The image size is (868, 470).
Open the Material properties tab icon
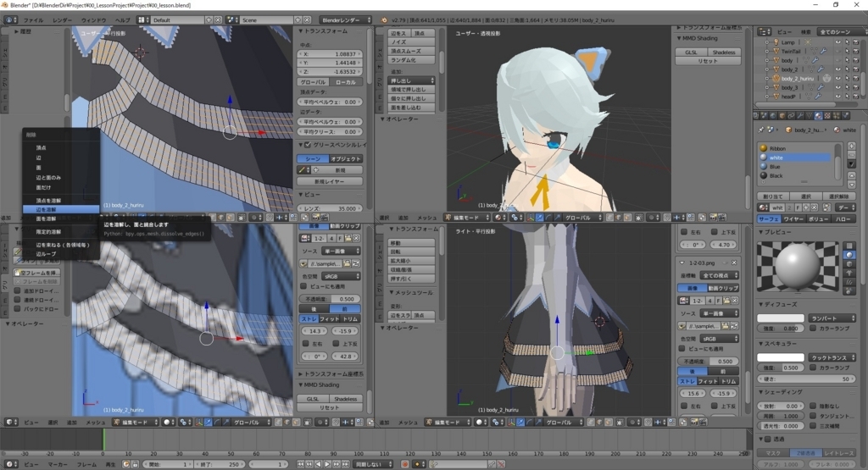(818, 115)
